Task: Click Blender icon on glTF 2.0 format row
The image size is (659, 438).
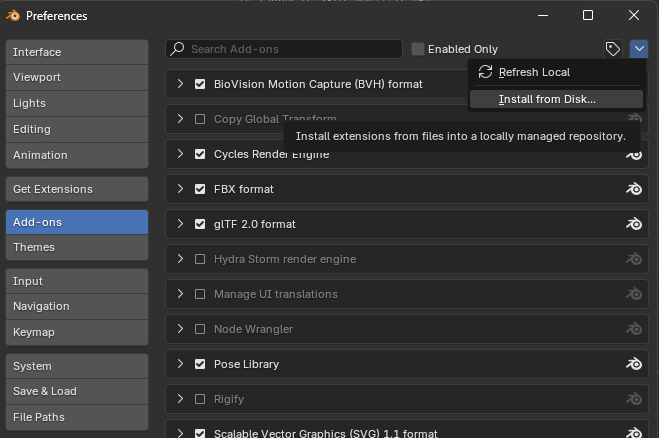Action: (x=634, y=224)
